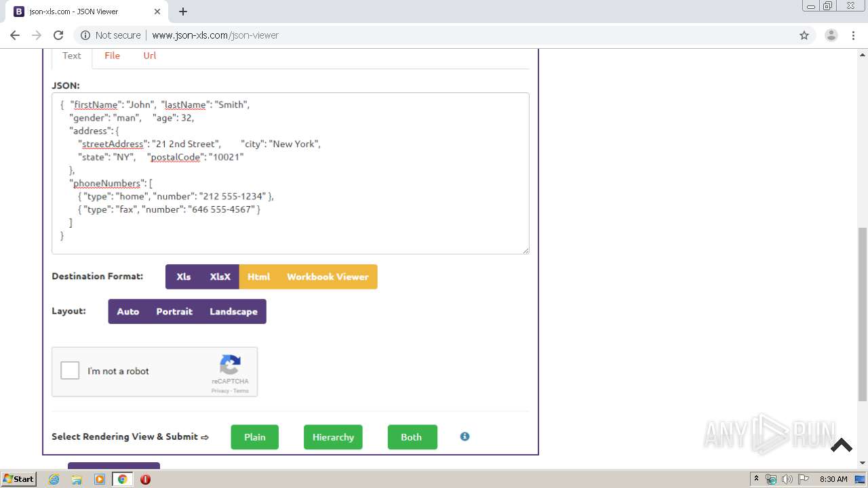Viewport: 868px width, 488px height.
Task: Launch the media player taskbar icon
Action: [100, 479]
